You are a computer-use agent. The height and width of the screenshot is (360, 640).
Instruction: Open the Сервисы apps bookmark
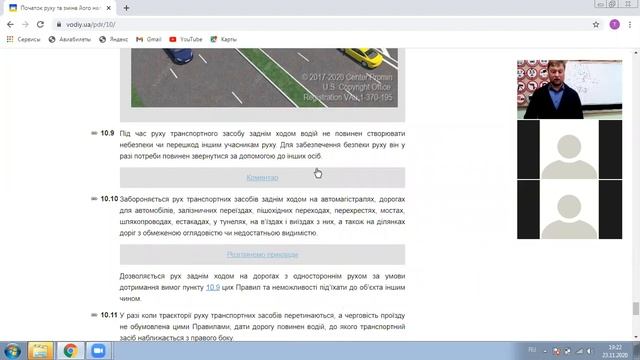(x=24, y=39)
